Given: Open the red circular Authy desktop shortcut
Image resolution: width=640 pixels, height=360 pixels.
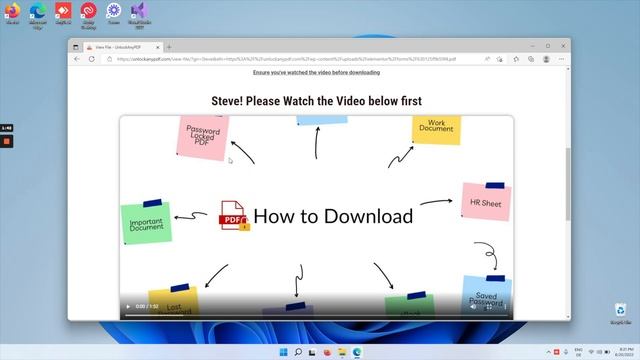Looking at the screenshot, I should coord(88,16).
